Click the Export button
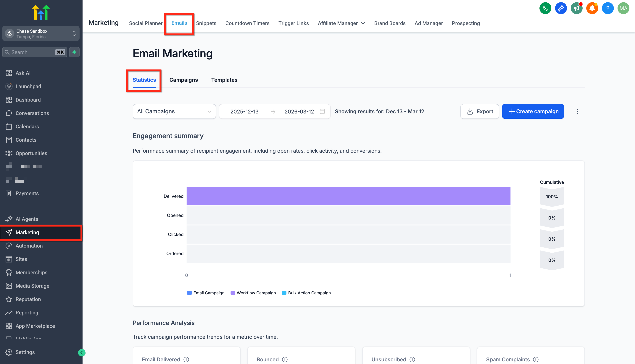 [479, 111]
